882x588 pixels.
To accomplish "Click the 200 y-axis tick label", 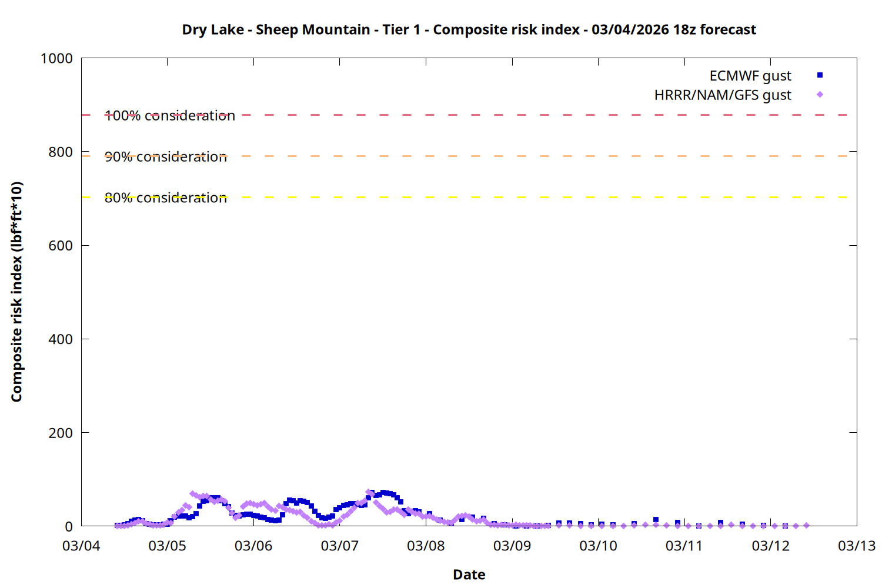I will point(61,433).
